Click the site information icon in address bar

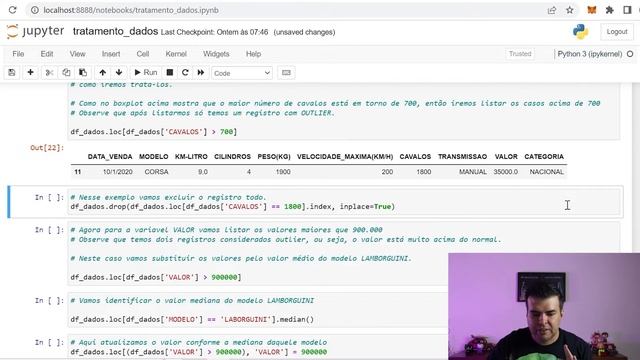coord(35,10)
